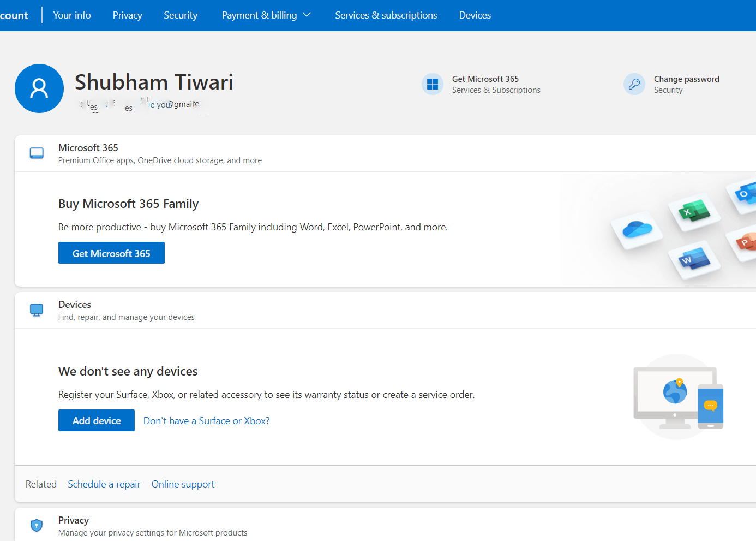Click the user profile avatar icon
Viewport: 756px width, 541px height.
pyautogui.click(x=39, y=88)
